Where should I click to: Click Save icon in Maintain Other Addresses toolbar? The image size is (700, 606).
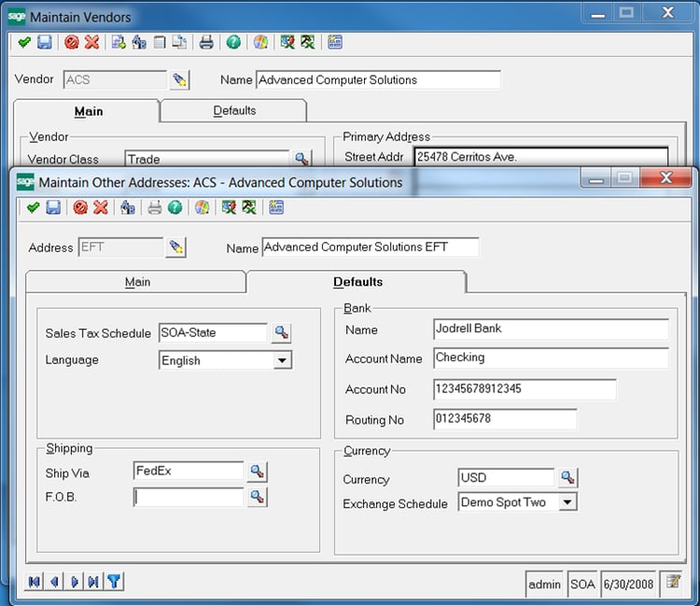pos(54,207)
